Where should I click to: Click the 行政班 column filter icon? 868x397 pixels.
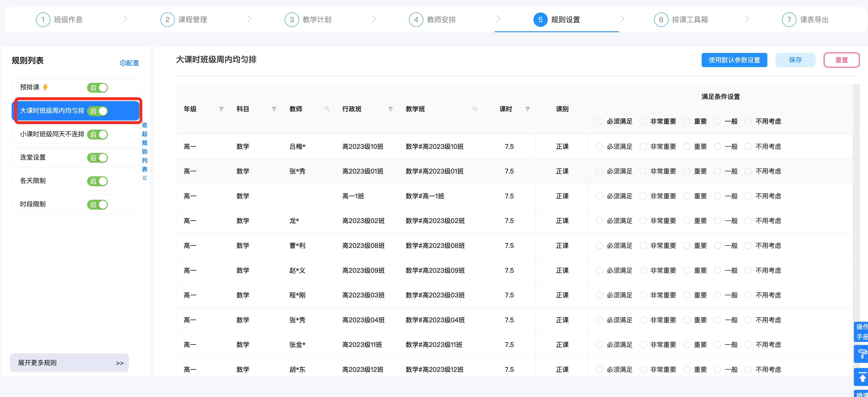[x=391, y=109]
